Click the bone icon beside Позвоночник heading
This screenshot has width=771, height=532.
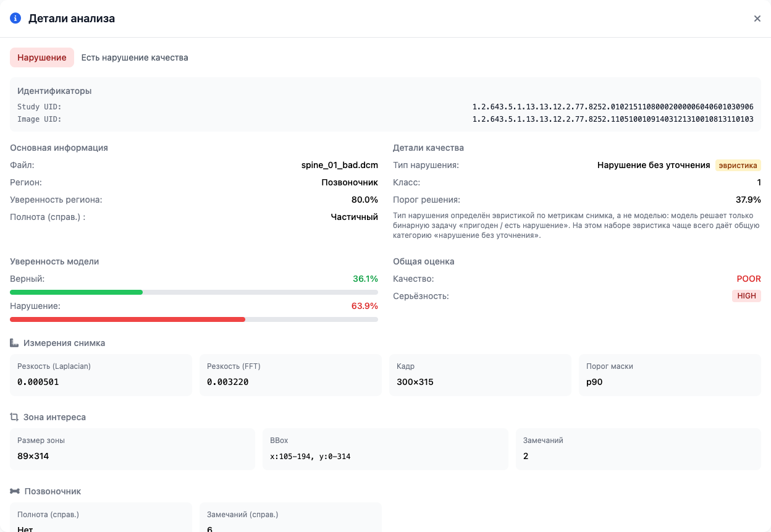[15, 491]
